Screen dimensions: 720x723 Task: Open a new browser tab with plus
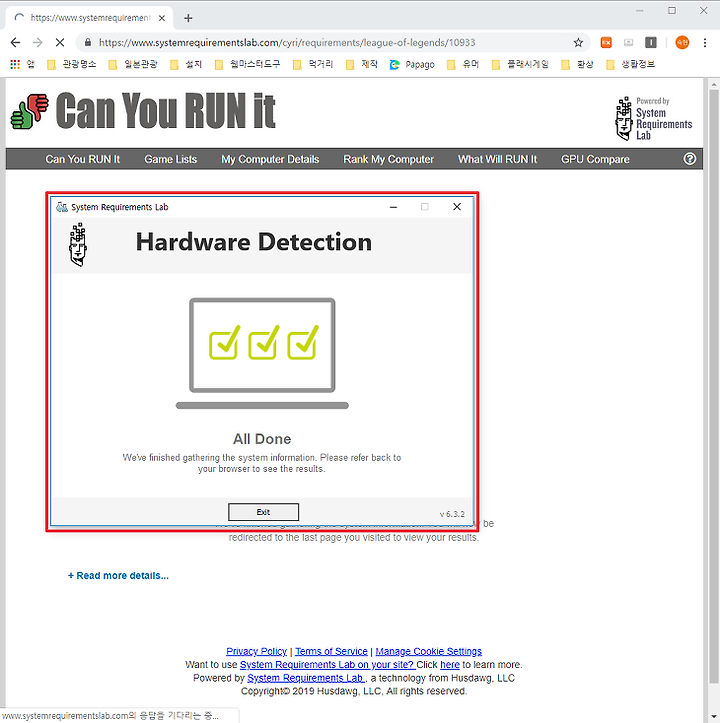click(188, 18)
